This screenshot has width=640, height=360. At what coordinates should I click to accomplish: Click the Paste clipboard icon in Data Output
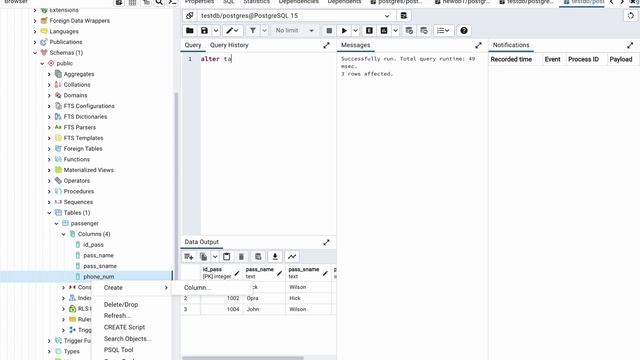click(x=227, y=257)
